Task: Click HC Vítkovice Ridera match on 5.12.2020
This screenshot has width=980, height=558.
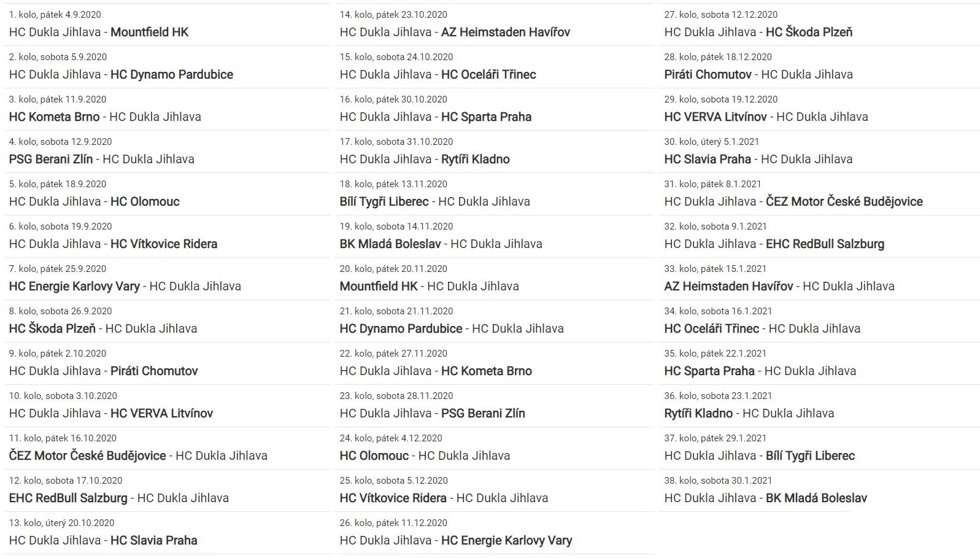Action: click(x=444, y=498)
